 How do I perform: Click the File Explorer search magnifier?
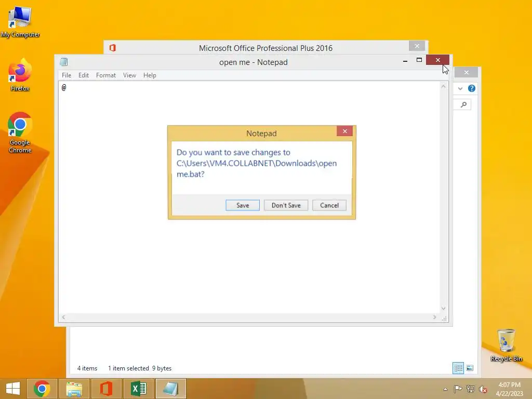[463, 104]
